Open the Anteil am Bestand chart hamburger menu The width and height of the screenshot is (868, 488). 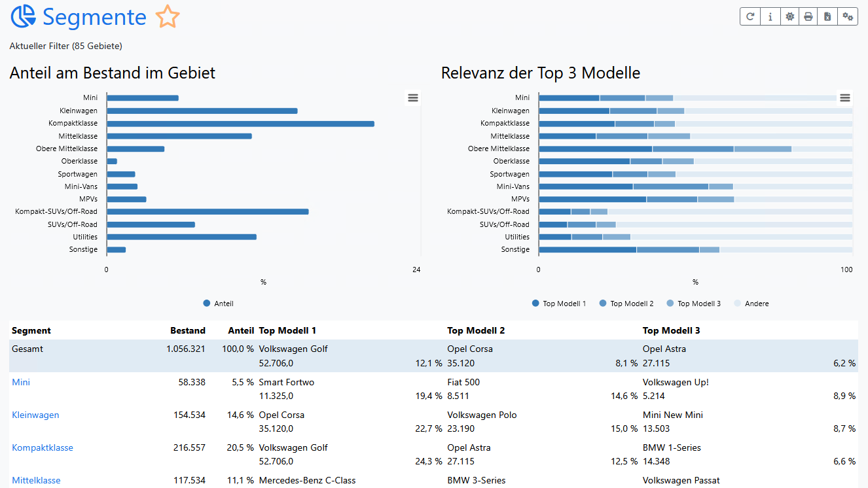pos(413,97)
